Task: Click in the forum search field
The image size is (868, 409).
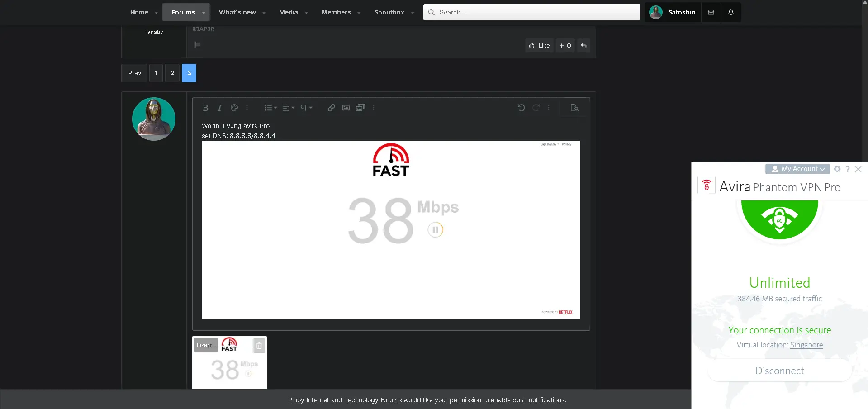Action: [x=532, y=12]
